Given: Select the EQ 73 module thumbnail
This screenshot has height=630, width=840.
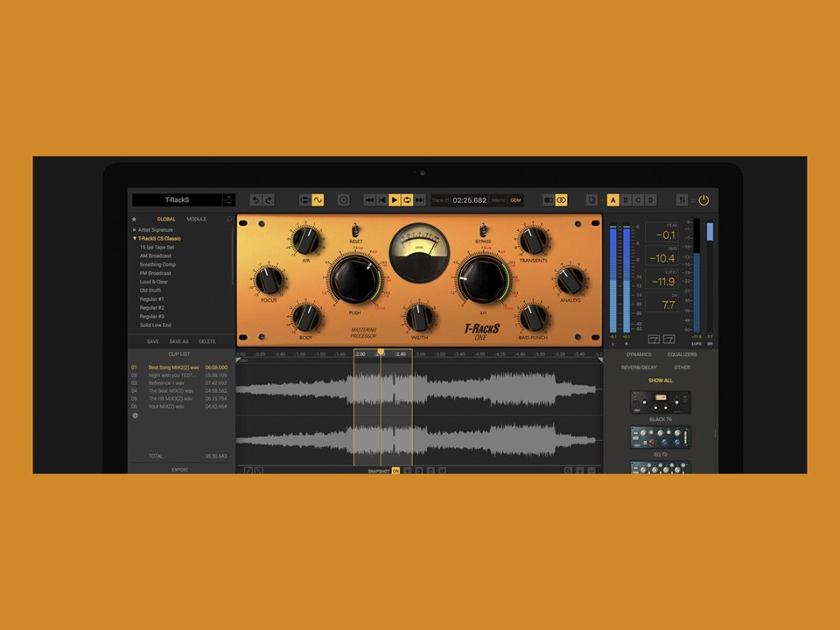Looking at the screenshot, I should click(x=661, y=437).
